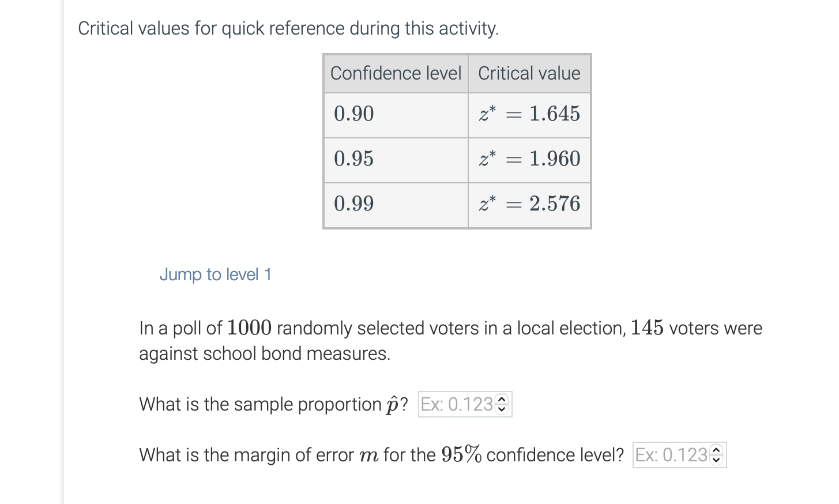Select the Critical value column header
Image resolution: width=839 pixels, height=504 pixels.
[x=529, y=73]
